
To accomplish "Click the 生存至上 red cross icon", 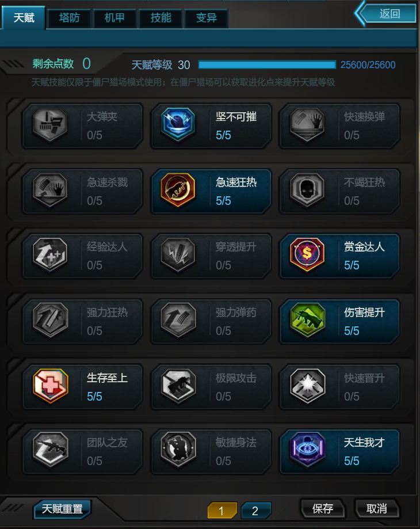I will tap(50, 386).
